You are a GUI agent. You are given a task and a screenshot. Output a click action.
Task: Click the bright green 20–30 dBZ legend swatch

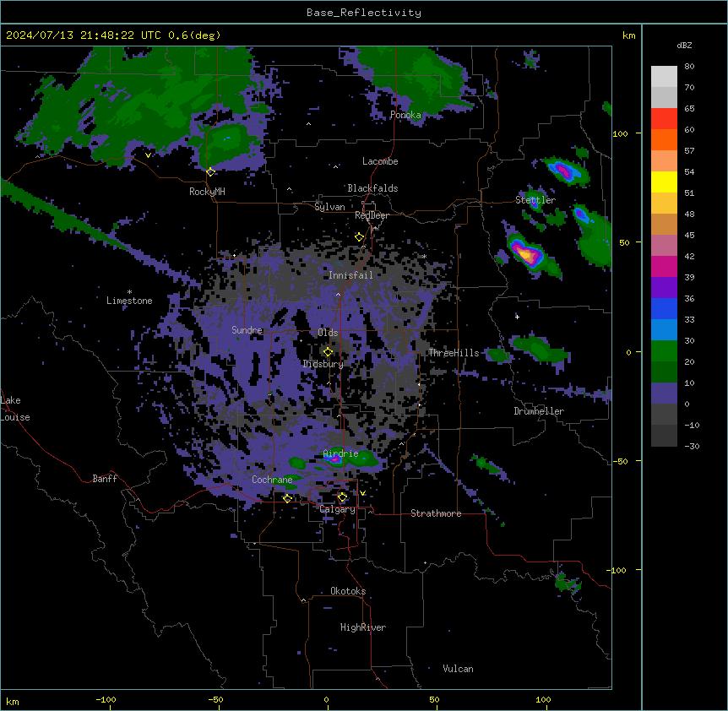click(x=664, y=351)
